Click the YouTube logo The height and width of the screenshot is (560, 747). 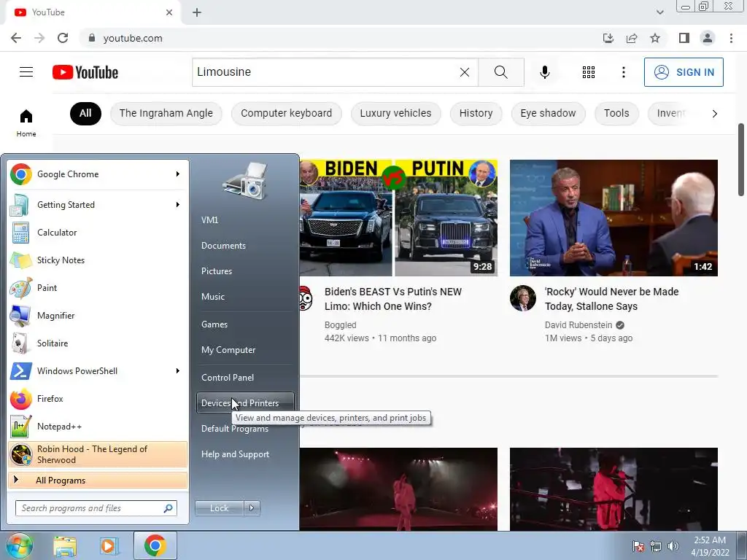[85, 72]
